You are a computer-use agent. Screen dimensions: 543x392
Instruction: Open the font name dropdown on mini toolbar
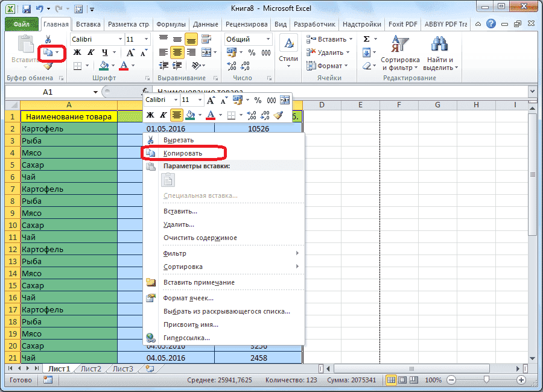pos(176,99)
